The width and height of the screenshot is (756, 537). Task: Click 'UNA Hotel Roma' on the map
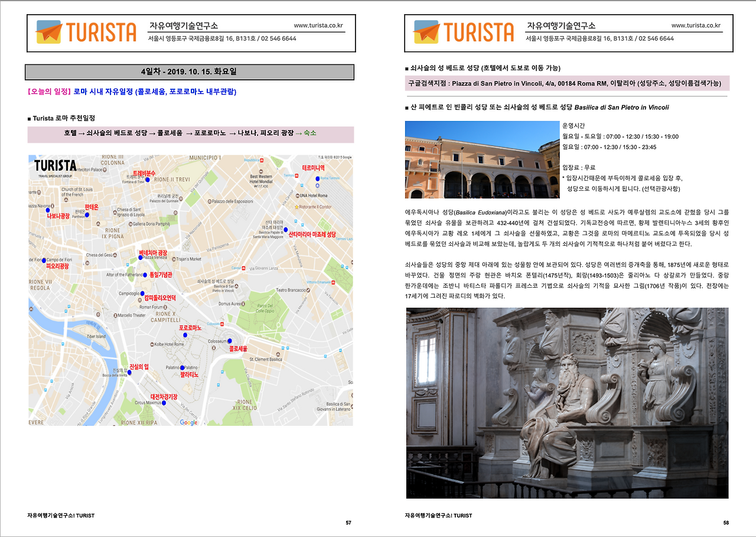tap(313, 196)
